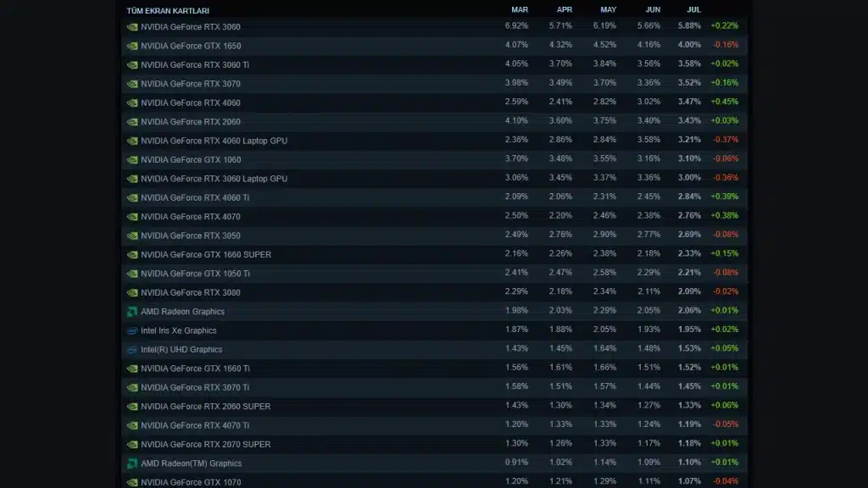Viewport: 868px width, 488px height.
Task: Click the APR column header
Action: (564, 10)
